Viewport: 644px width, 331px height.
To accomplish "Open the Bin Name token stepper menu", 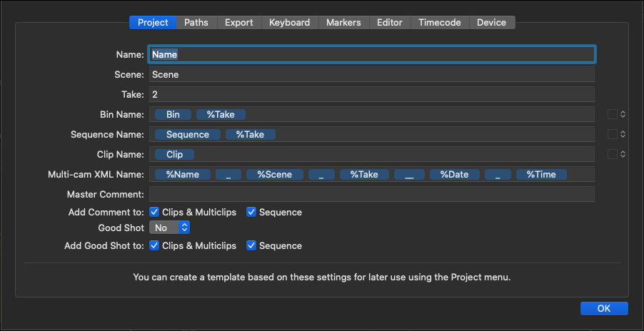I will pyautogui.click(x=623, y=114).
